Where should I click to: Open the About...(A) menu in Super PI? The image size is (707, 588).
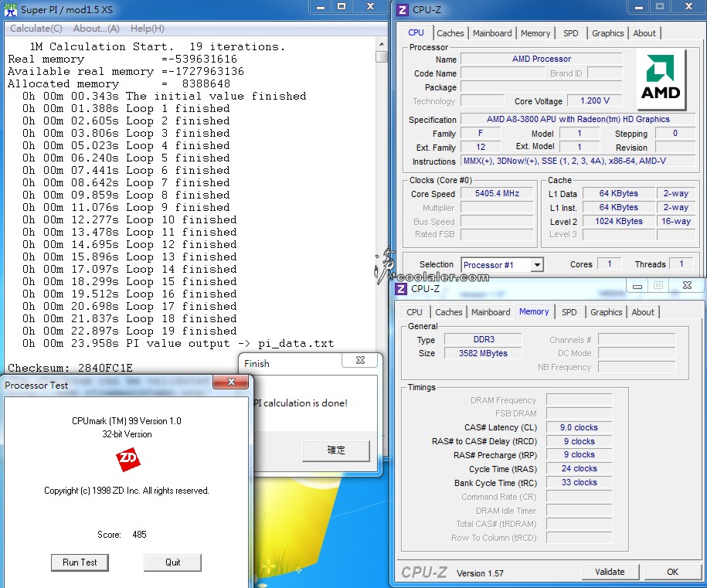(x=96, y=29)
